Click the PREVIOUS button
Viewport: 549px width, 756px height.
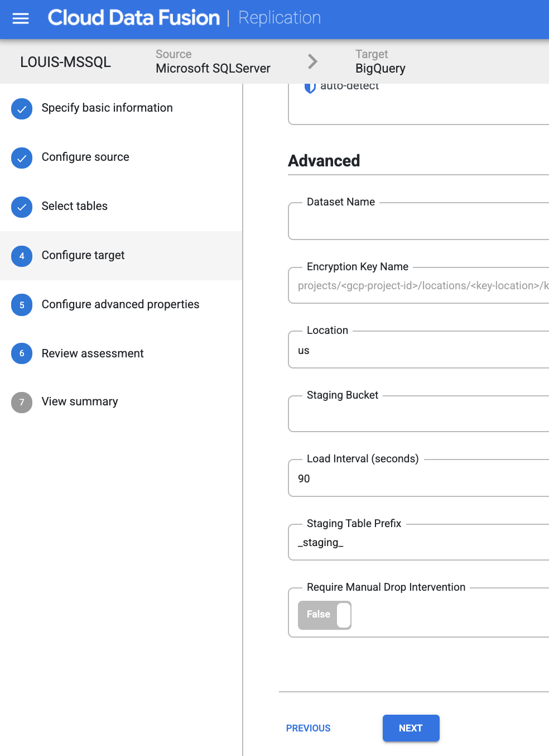tap(309, 728)
